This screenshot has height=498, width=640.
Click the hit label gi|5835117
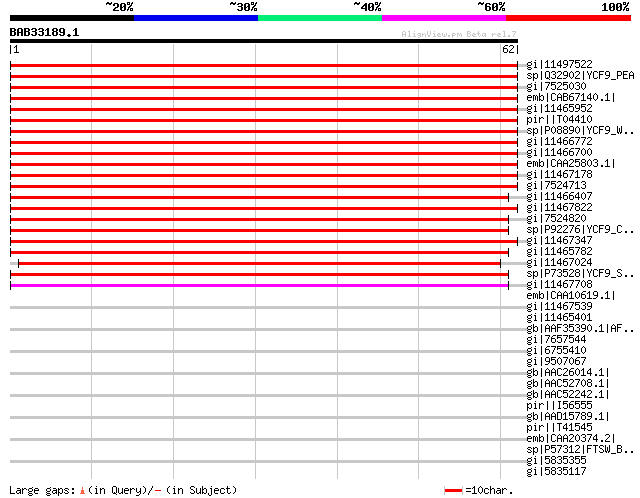556,472
